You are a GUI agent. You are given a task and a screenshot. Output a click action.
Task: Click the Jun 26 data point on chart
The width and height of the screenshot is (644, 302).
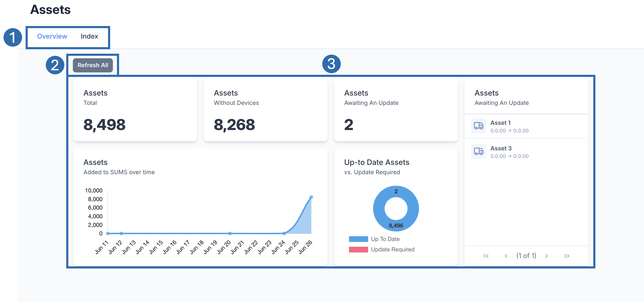point(311,197)
